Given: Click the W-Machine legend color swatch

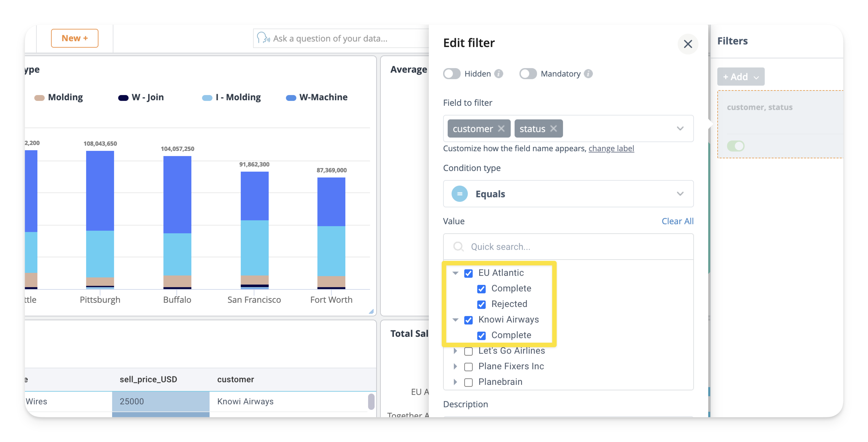Looking at the screenshot, I should click(x=291, y=98).
